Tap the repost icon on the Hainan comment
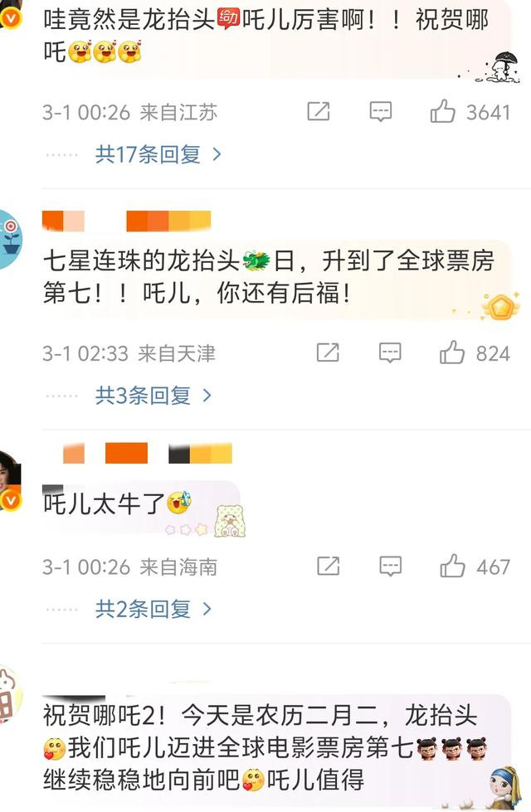531x812 pixels. 329,566
